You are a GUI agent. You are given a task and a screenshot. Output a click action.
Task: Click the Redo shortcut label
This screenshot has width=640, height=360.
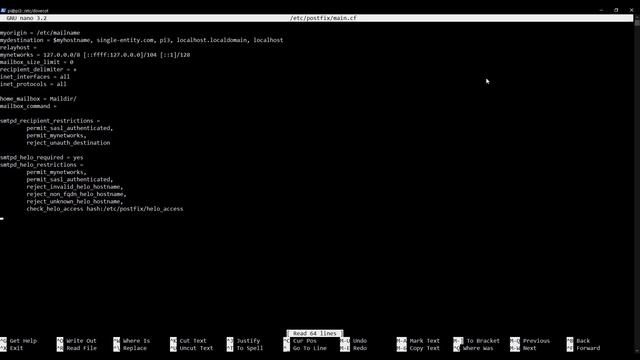360,348
